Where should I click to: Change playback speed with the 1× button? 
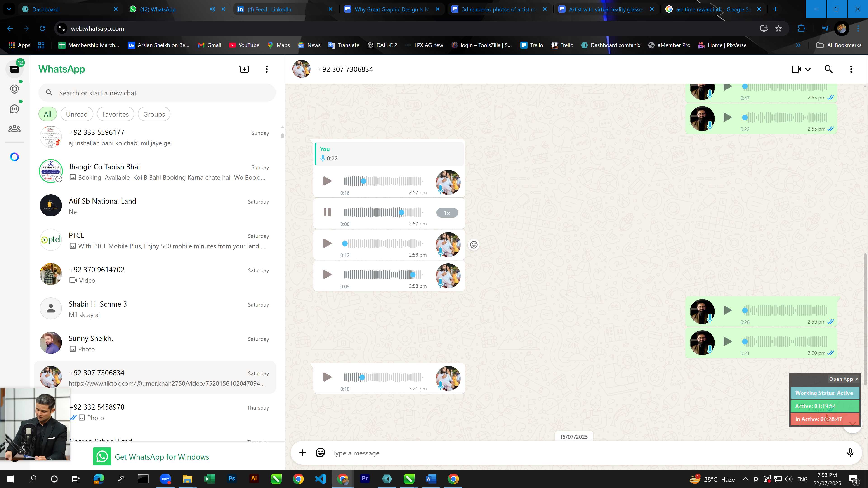click(447, 213)
